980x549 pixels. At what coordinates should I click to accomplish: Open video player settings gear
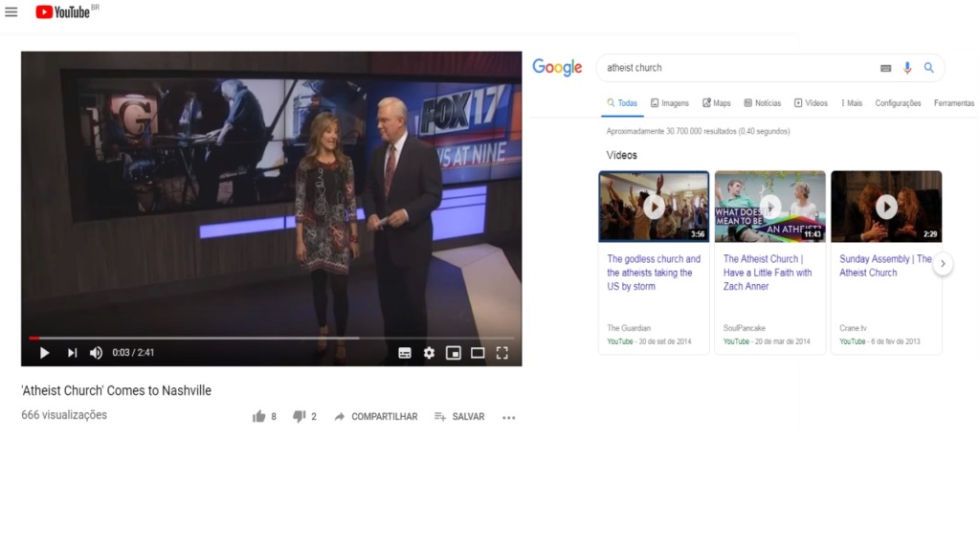pos(429,354)
